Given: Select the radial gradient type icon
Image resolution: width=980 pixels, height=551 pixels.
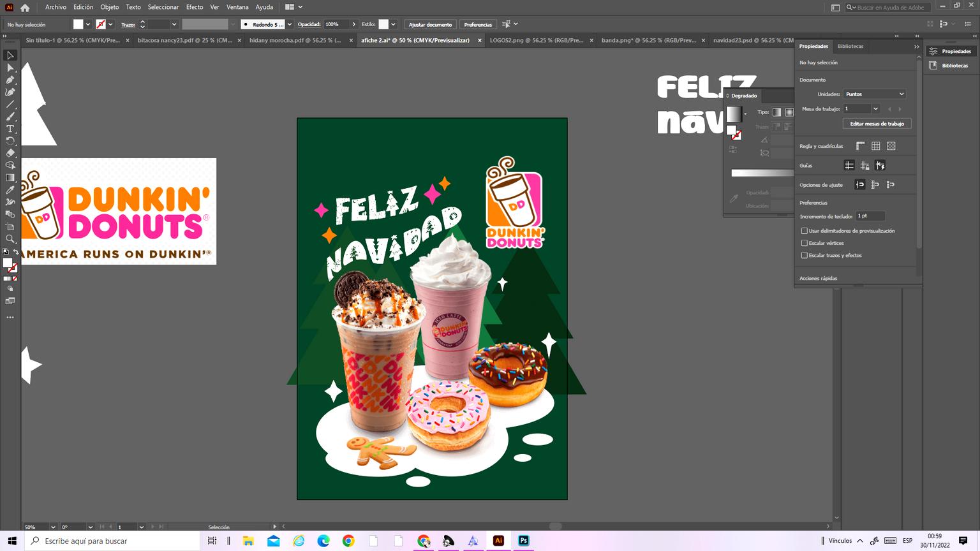Looking at the screenshot, I should [789, 112].
